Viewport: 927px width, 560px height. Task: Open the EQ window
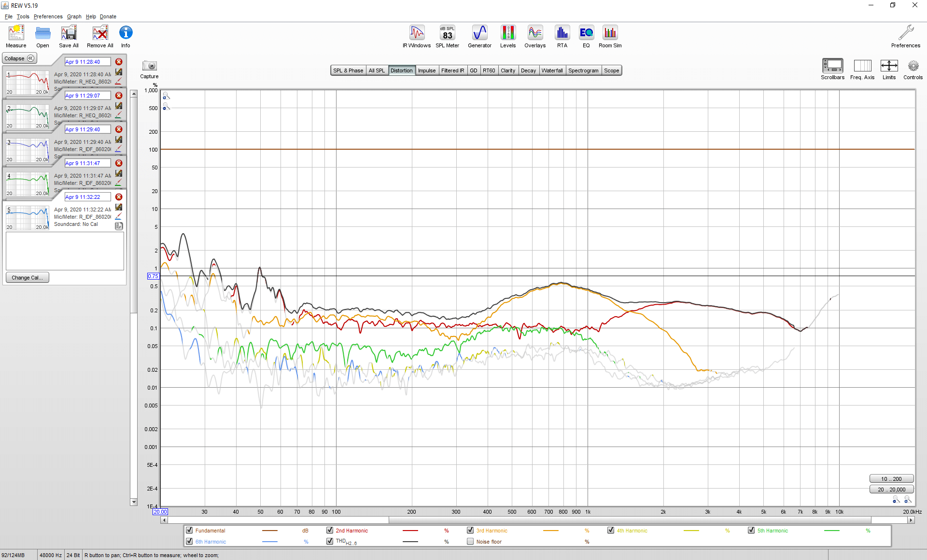[x=586, y=36]
